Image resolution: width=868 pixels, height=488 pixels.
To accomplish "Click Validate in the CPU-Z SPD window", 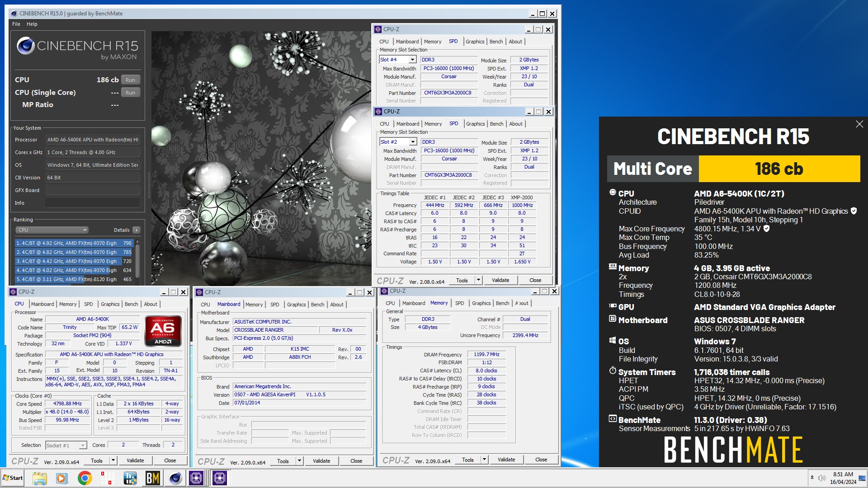I will 500,280.
